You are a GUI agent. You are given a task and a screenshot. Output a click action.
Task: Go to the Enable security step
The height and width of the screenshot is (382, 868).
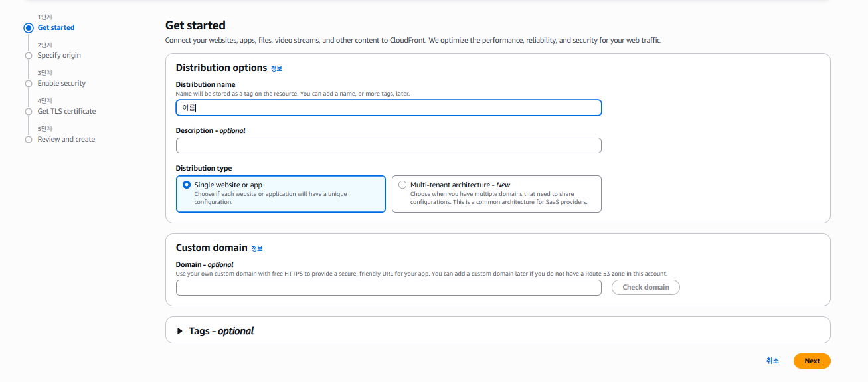pos(62,83)
